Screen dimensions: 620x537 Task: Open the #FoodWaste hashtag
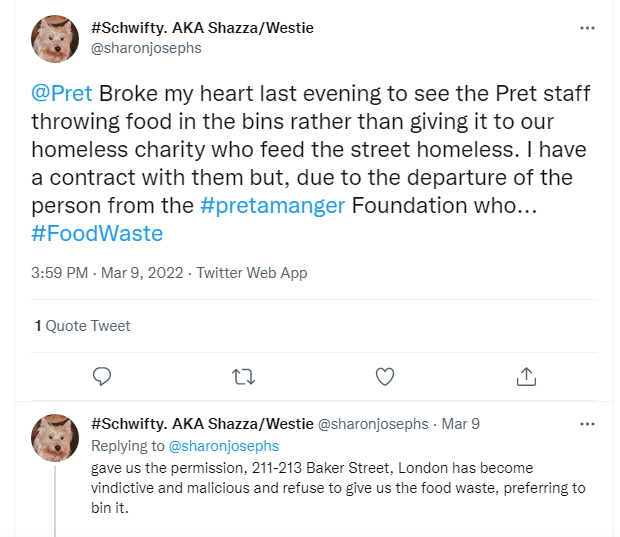tap(96, 234)
